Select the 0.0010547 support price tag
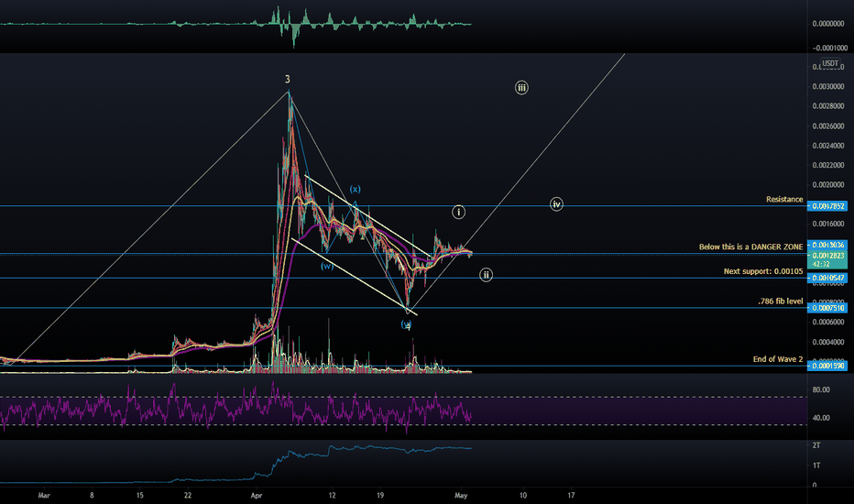 (827, 278)
